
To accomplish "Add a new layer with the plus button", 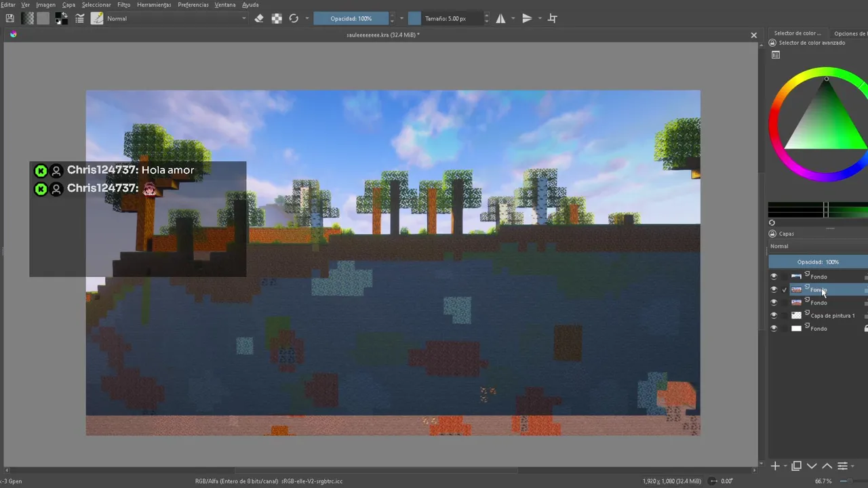I will (x=775, y=466).
